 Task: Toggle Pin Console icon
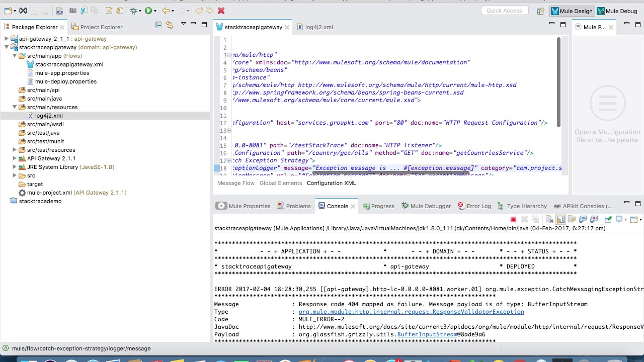coord(608,219)
